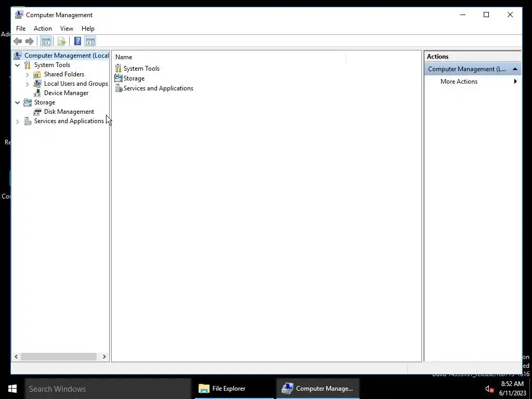This screenshot has width=532, height=399.
Task: Click the Forward arrow toolbar icon
Action: coord(30,42)
